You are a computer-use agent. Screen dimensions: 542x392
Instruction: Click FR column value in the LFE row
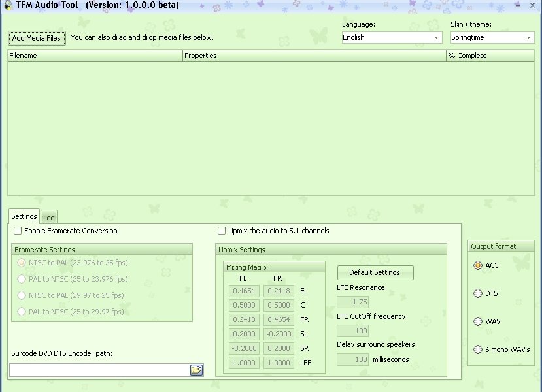279,363
